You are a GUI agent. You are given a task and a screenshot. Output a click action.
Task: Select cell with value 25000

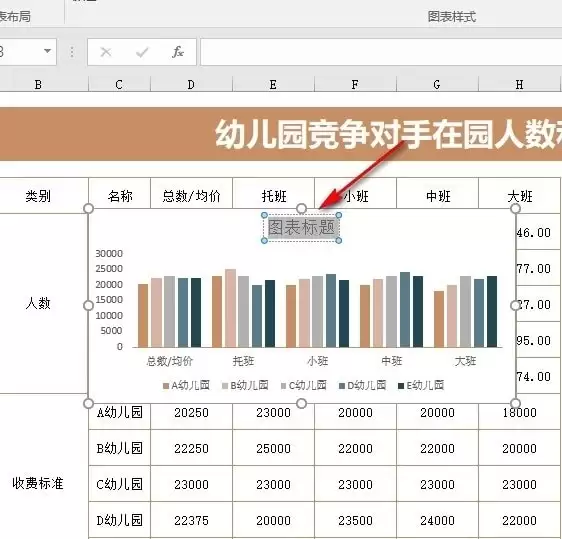coord(273,448)
